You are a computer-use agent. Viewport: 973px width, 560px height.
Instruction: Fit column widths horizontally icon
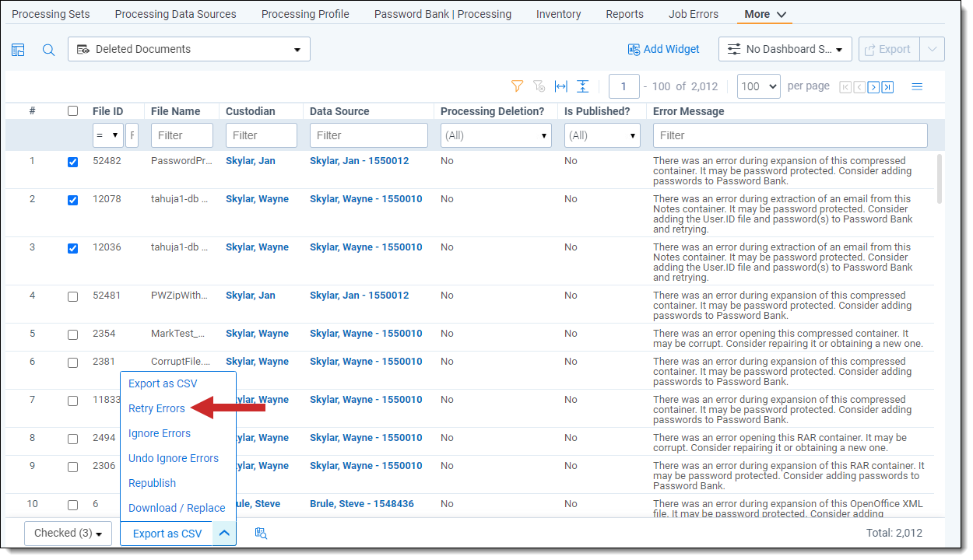click(560, 86)
